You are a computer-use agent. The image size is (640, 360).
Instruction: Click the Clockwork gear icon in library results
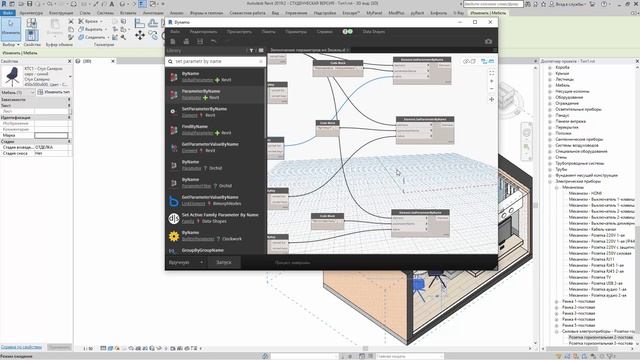point(174,236)
